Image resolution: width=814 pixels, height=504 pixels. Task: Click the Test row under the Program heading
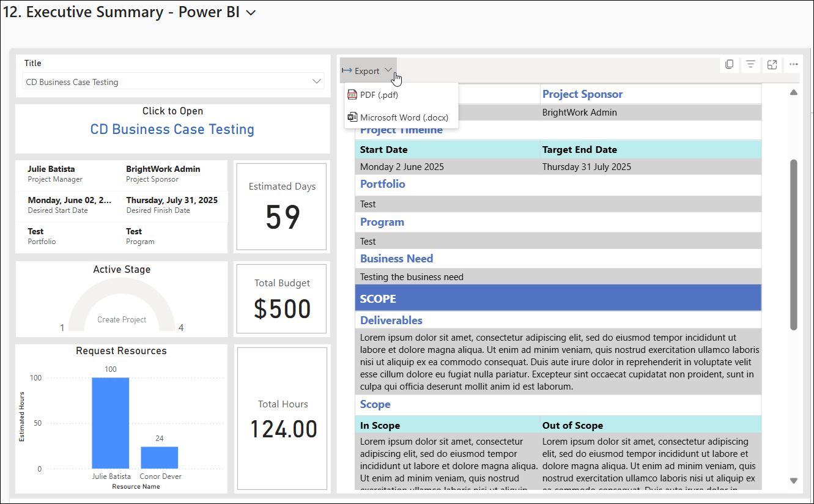click(558, 241)
